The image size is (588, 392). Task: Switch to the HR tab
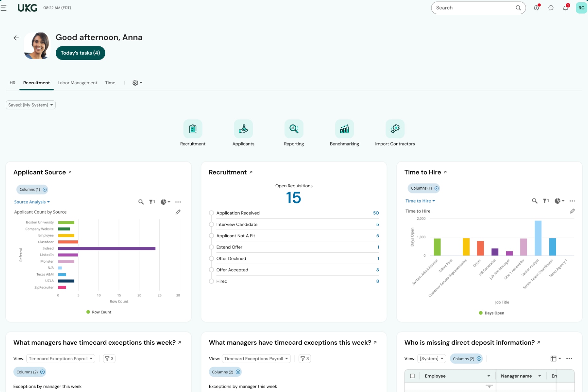[13, 83]
